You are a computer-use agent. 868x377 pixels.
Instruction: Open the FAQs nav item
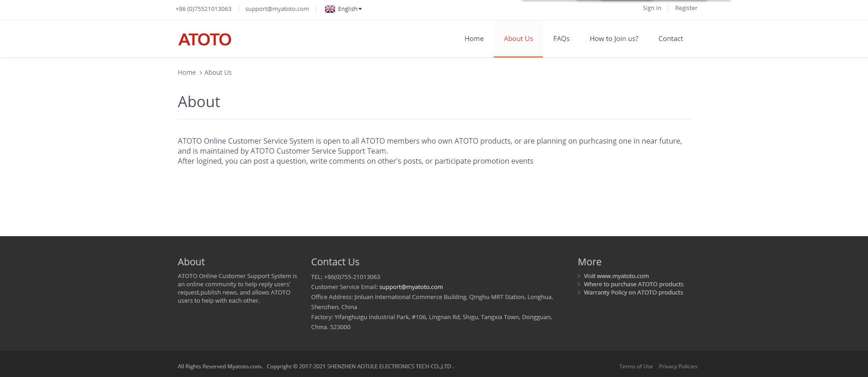(x=561, y=39)
